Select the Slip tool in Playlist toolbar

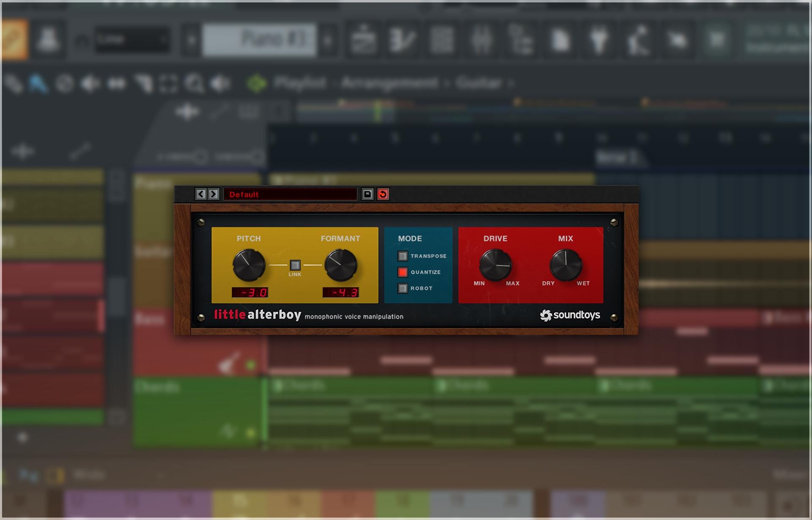coord(117,83)
